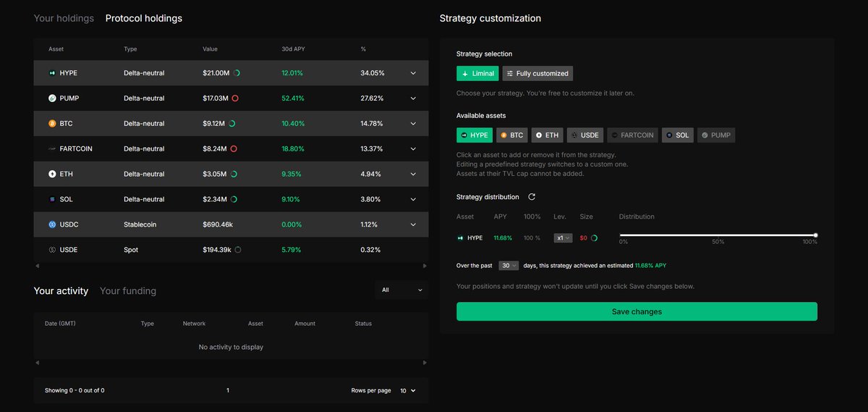Toggle HYPE in available assets

[475, 135]
